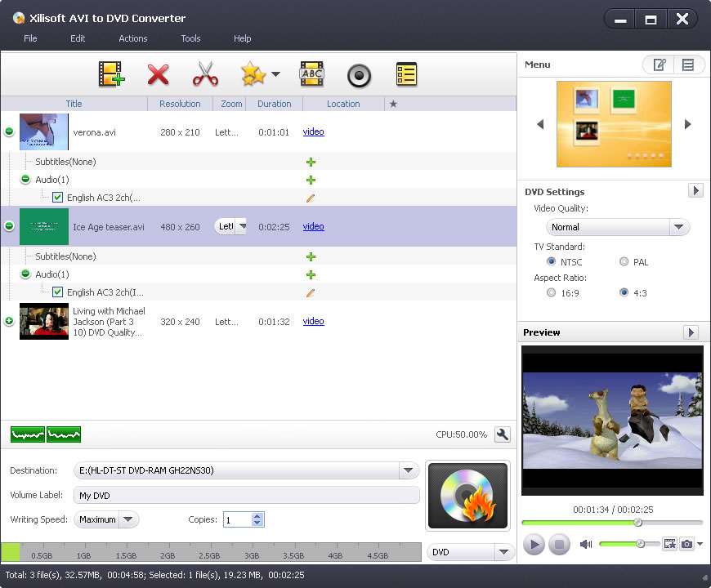Remove the selected file with red X icon

tap(159, 74)
